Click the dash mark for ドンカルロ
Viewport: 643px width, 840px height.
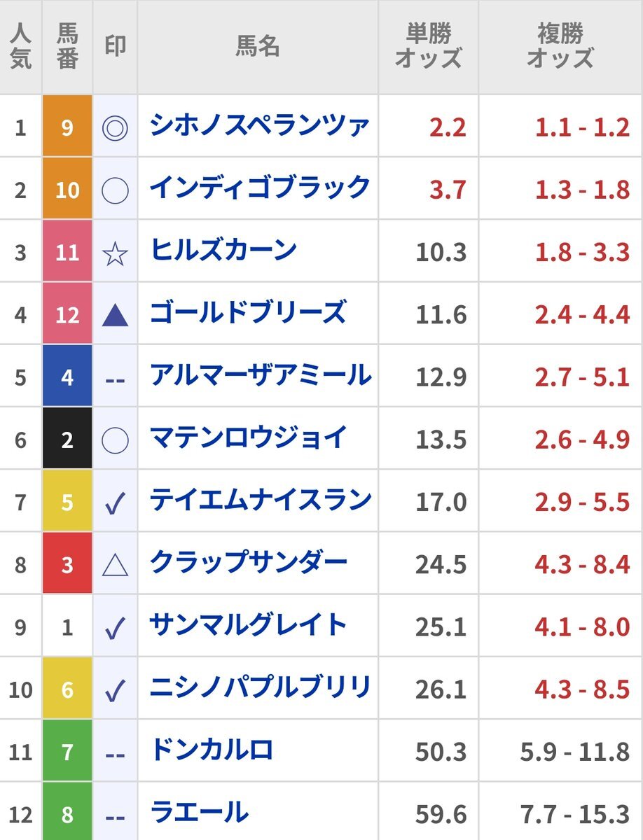(x=115, y=754)
